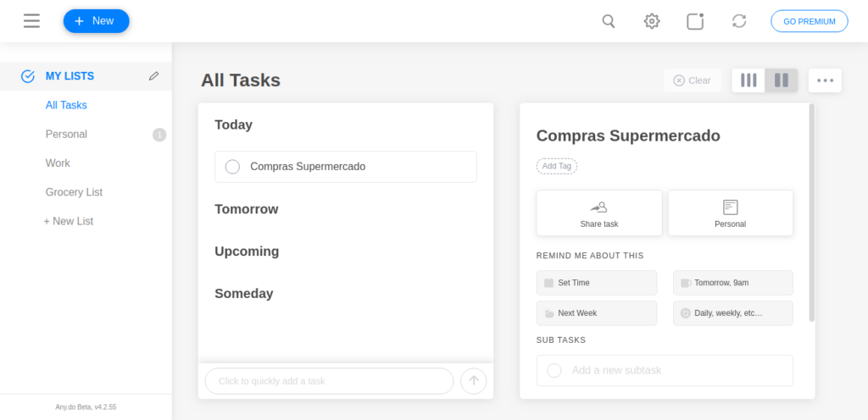Click the task detail panel scrollbar
The height and width of the screenshot is (420, 868).
[x=811, y=213]
